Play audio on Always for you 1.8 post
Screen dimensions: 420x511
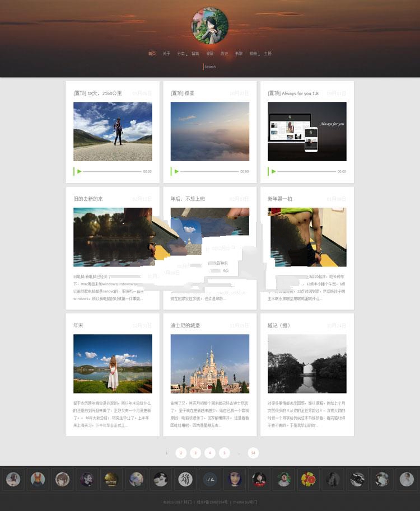point(274,171)
